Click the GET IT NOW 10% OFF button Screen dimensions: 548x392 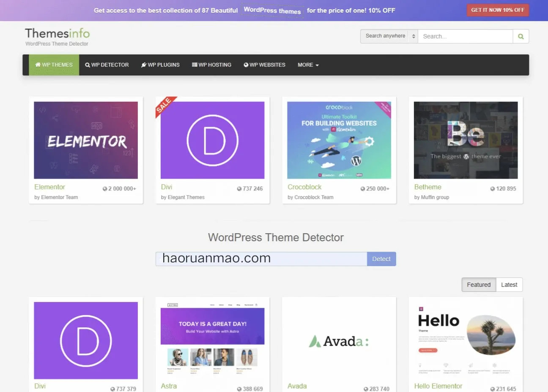pyautogui.click(x=498, y=10)
